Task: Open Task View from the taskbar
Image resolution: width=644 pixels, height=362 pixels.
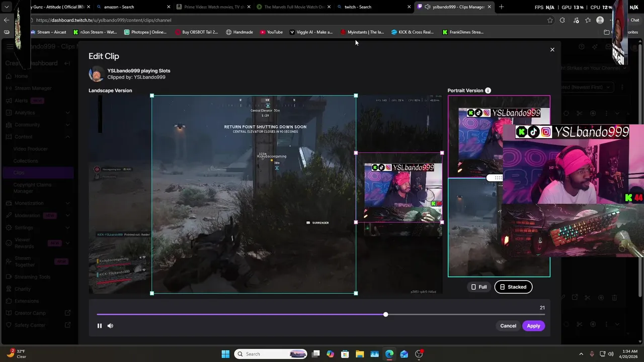Action: [316, 354]
